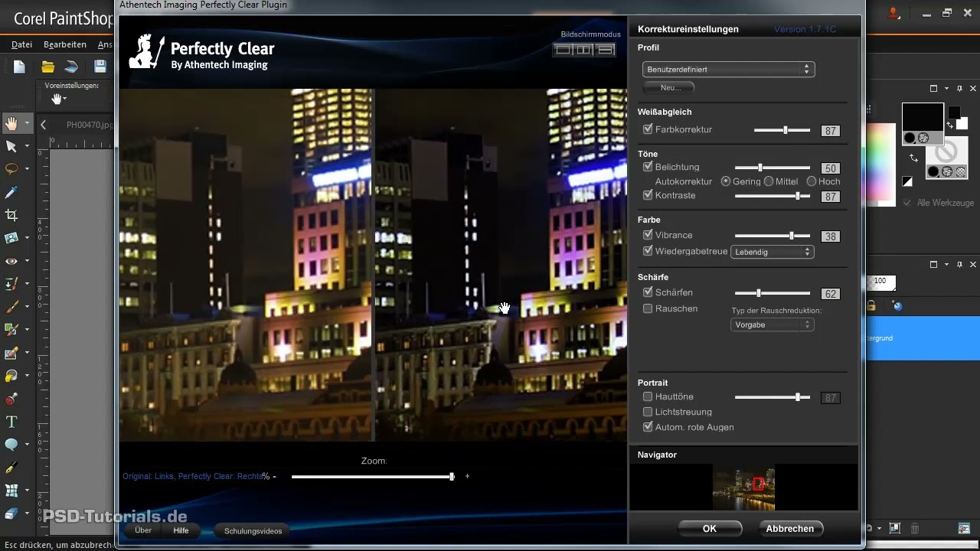
Task: Enable the Hauttöne checkbox
Action: [x=648, y=396]
